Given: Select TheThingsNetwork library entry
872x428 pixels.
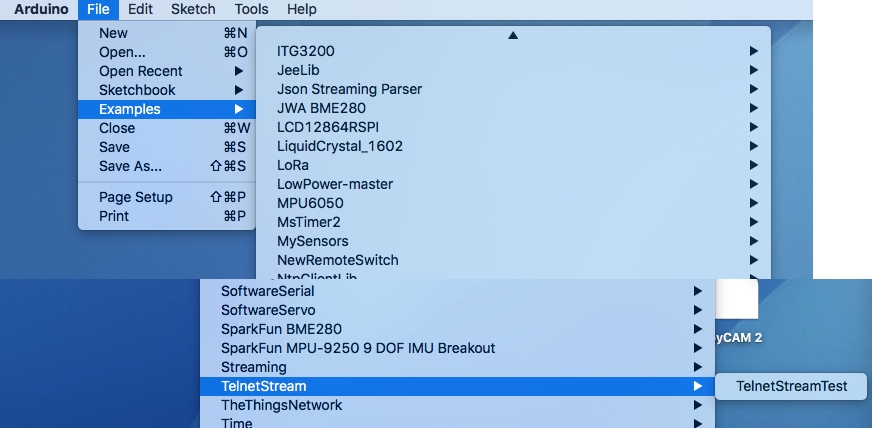Looking at the screenshot, I should [x=282, y=405].
